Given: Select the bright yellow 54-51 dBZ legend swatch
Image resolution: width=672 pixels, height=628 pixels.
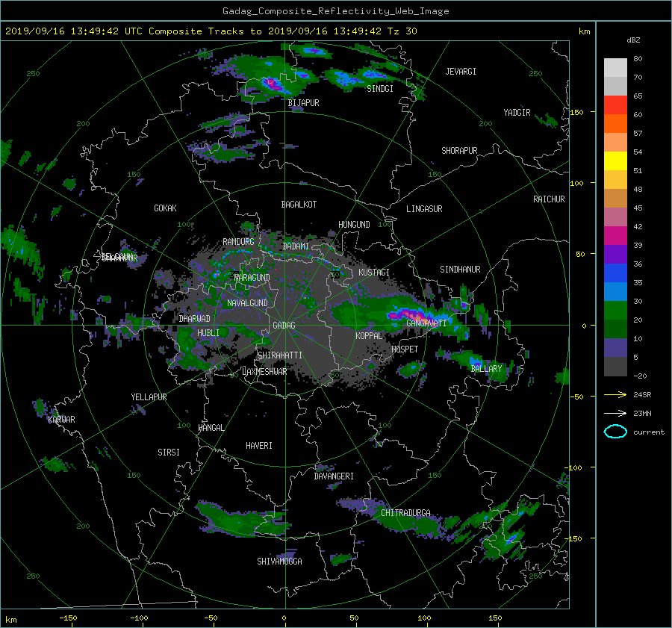Looking at the screenshot, I should tap(615, 161).
